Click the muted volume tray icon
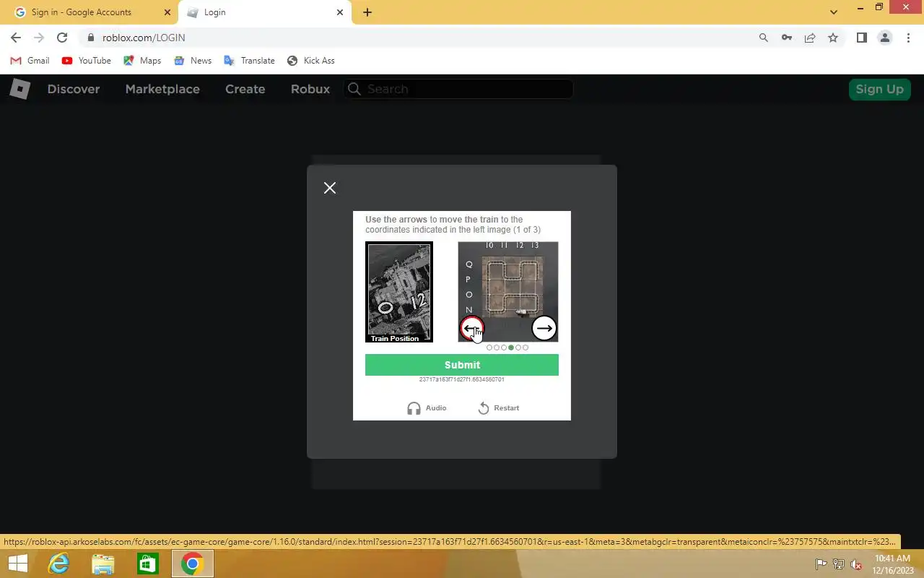Viewport: 924px width, 578px height. (856, 564)
